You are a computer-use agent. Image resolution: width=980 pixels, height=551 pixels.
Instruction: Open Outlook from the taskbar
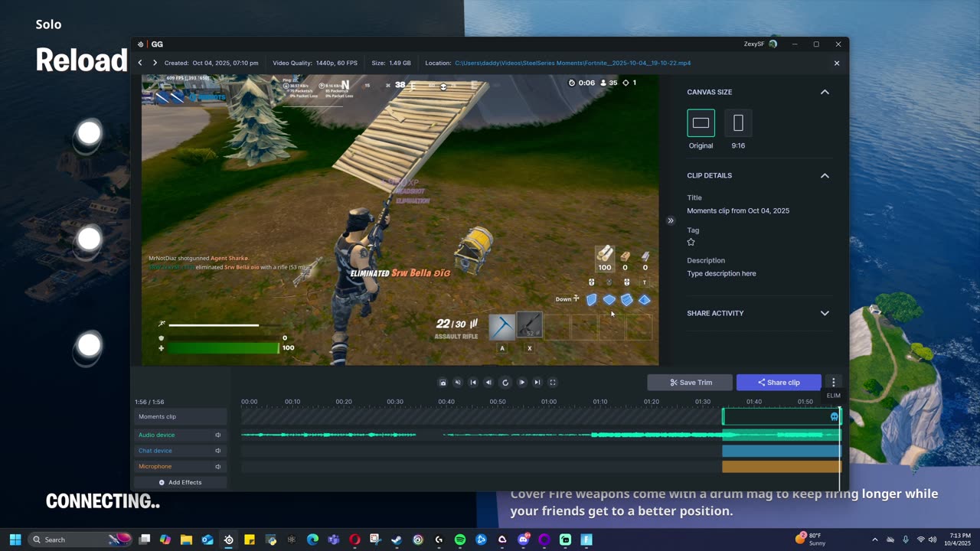(207, 540)
